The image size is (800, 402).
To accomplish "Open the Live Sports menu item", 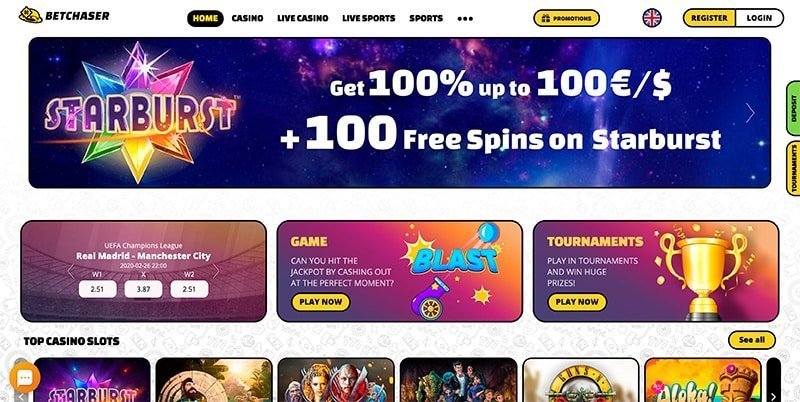I will pyautogui.click(x=368, y=18).
